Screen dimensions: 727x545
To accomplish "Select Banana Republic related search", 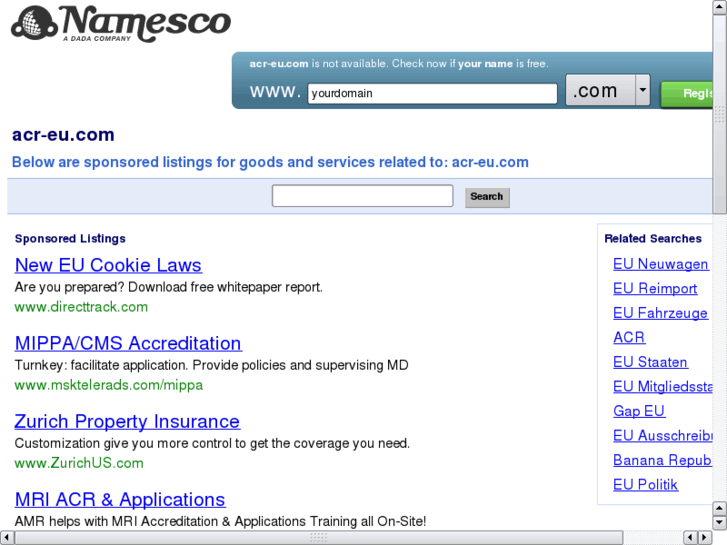I will point(663,460).
